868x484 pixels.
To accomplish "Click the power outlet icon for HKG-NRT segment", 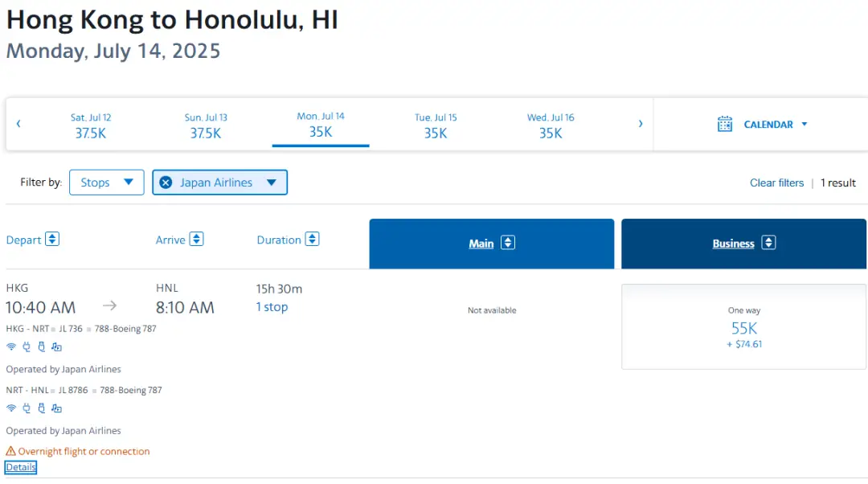I will (x=27, y=347).
